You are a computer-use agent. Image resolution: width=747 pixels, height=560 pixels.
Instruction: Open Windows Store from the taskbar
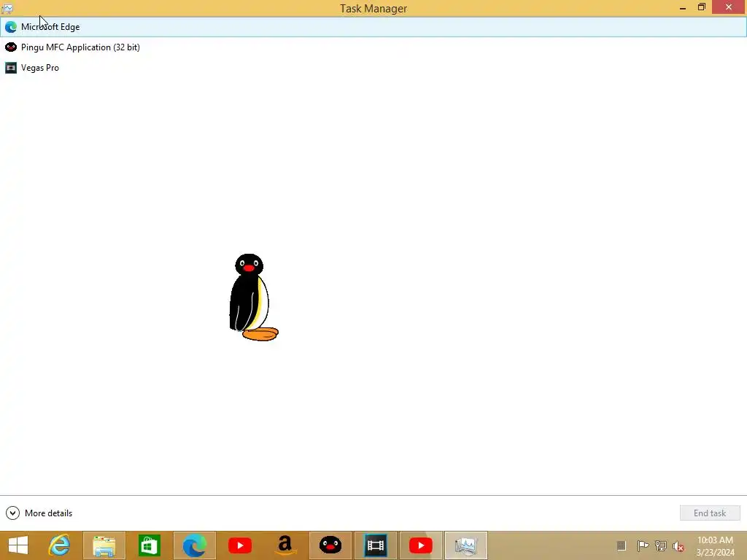(x=149, y=545)
